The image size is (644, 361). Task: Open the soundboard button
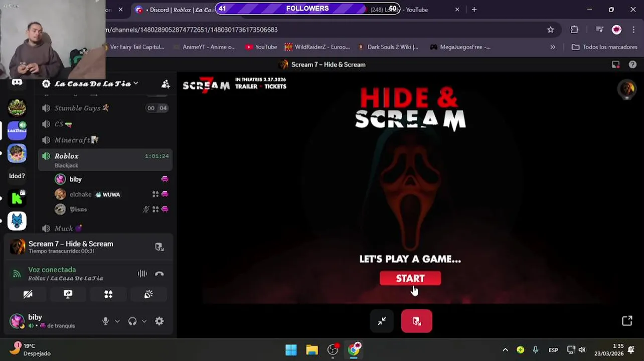tap(148, 294)
